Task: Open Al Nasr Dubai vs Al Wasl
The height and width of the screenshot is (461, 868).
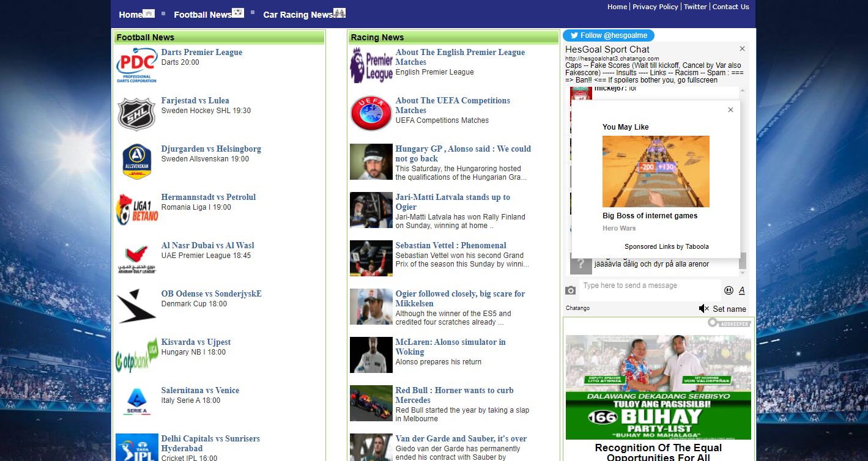Action: pos(208,246)
